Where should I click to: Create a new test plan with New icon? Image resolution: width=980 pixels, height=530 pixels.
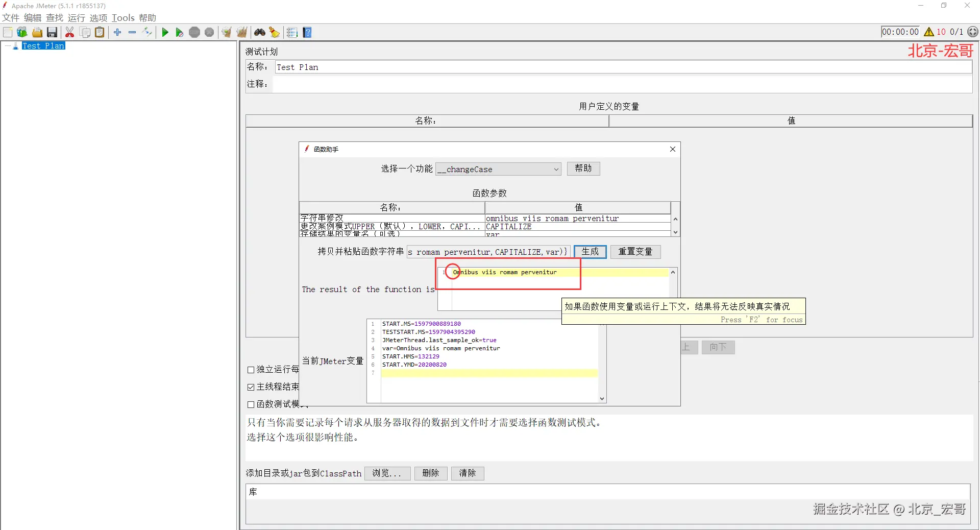coord(8,32)
